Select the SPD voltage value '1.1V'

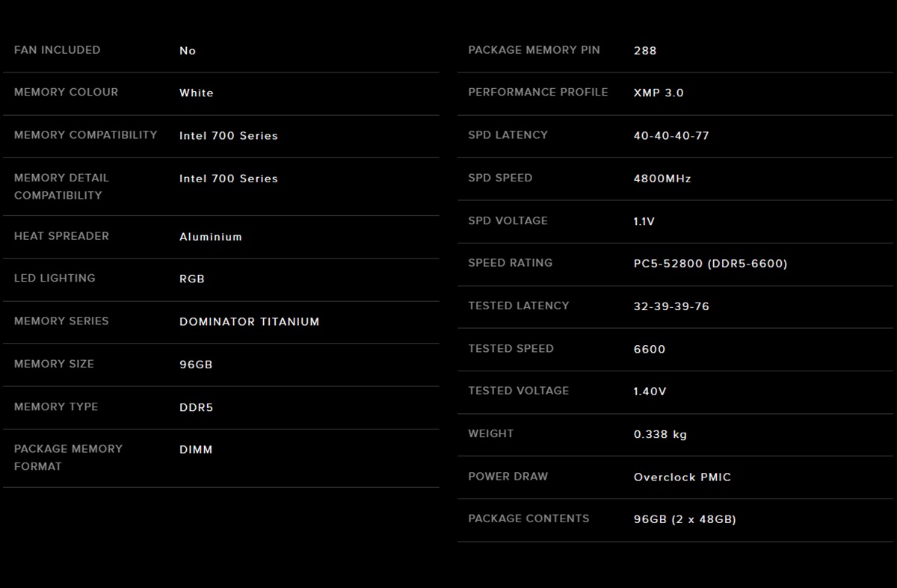pyautogui.click(x=644, y=221)
